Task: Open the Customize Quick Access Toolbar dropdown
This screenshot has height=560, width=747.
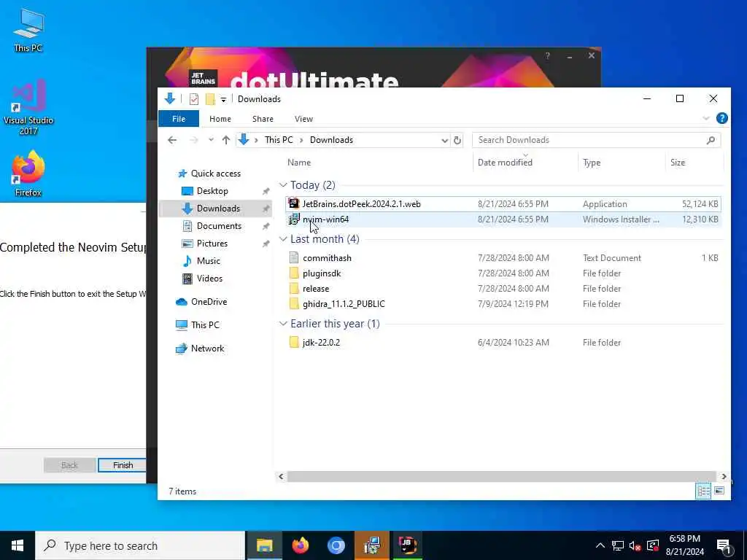Action: click(x=223, y=99)
